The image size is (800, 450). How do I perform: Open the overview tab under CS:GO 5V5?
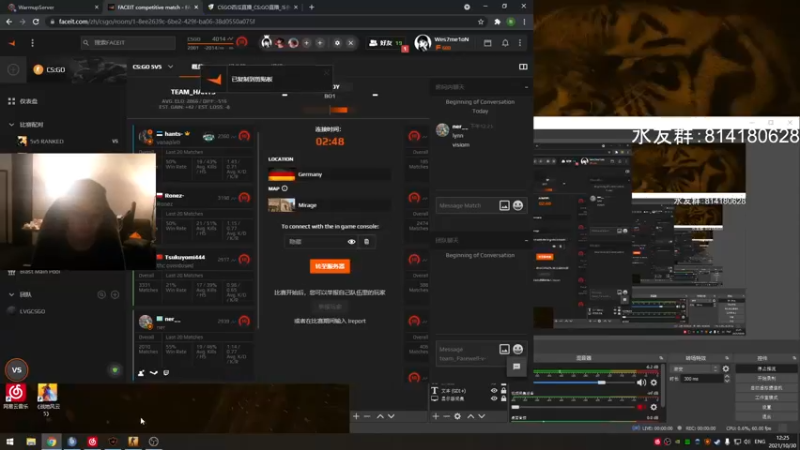click(x=196, y=67)
